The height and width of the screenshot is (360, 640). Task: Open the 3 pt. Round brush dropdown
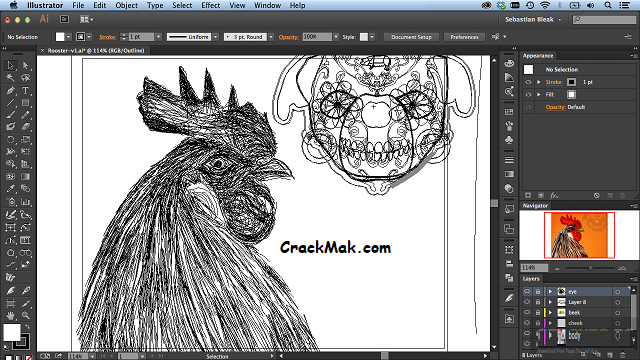pos(271,37)
